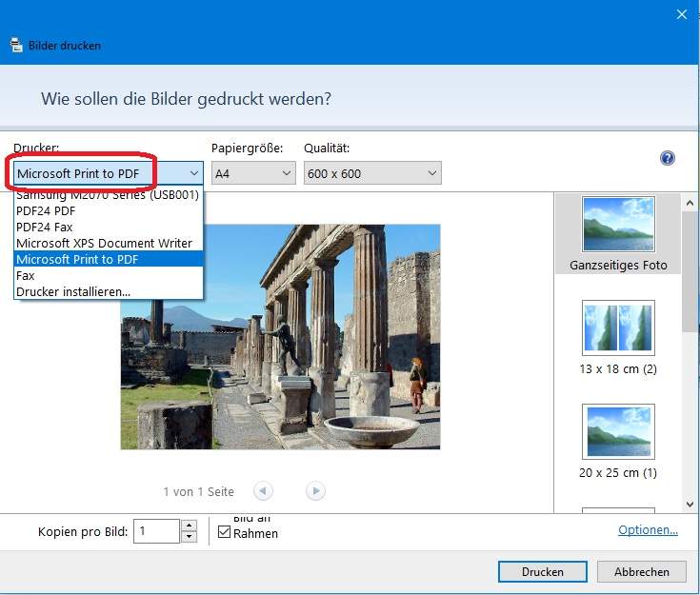
Task: Open the Qualität 600 x 600 dropdown
Action: tap(372, 173)
